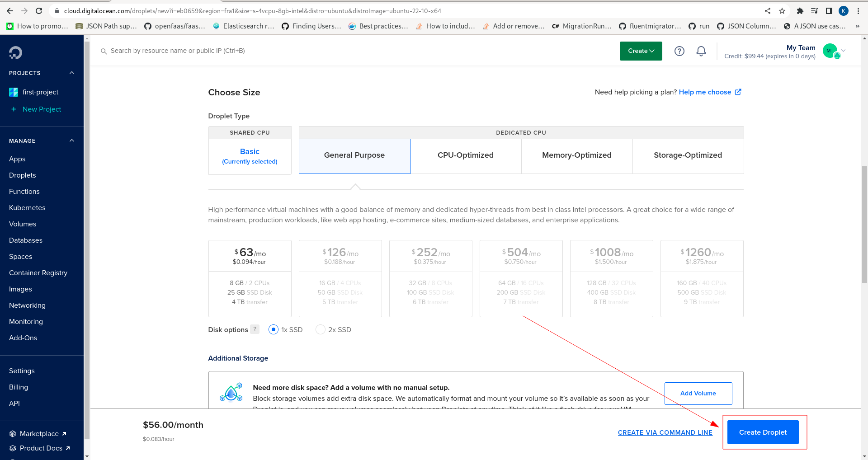868x460 pixels.
Task: Reload the page with refresh icon
Action: coord(39,11)
